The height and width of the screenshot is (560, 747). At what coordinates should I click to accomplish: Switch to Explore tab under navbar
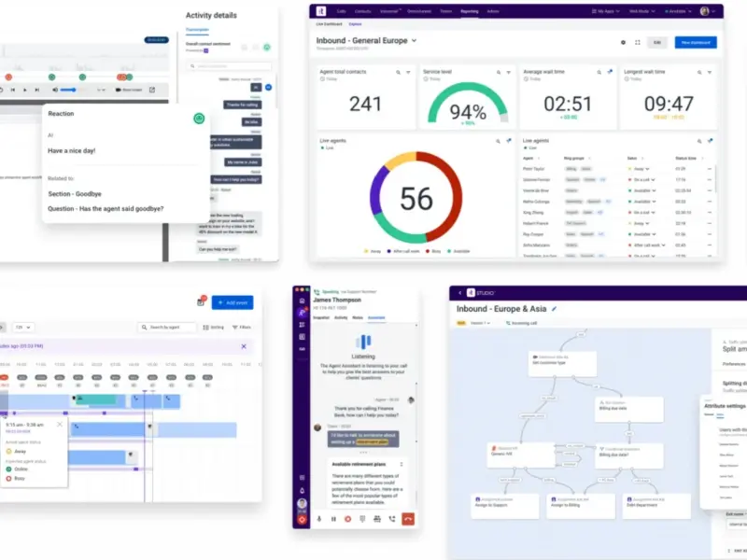coord(355,24)
